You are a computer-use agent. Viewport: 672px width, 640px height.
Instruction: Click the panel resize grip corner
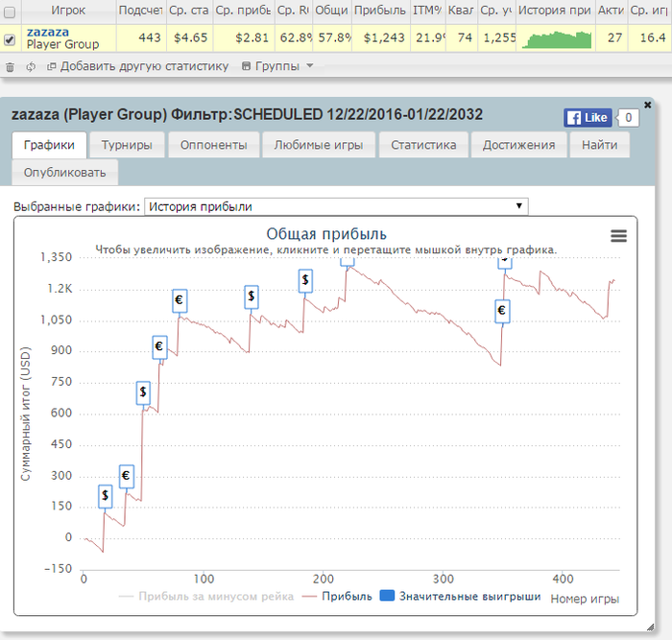tap(650, 628)
